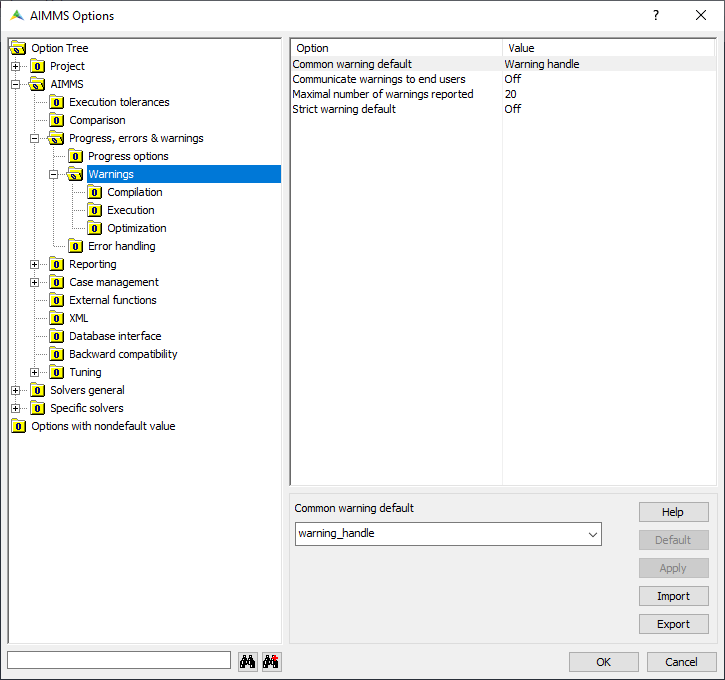Viewport: 725px width, 680px height.
Task: Click the Execution tolerances folder icon
Action: point(56,102)
